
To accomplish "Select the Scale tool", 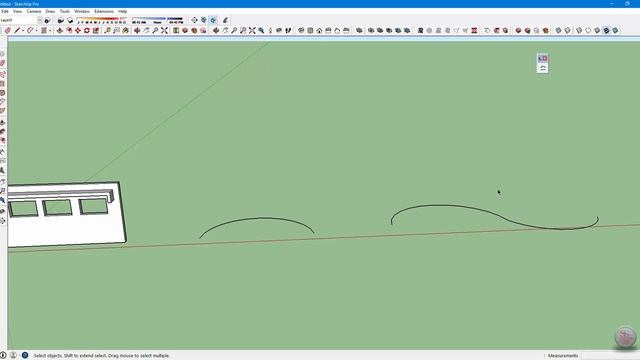I will (x=96, y=31).
